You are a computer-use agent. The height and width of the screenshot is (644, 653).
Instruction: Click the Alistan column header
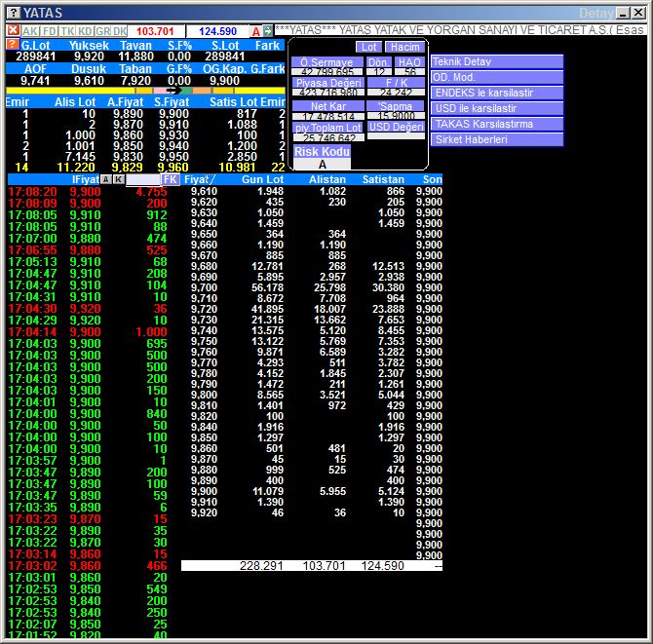click(327, 179)
